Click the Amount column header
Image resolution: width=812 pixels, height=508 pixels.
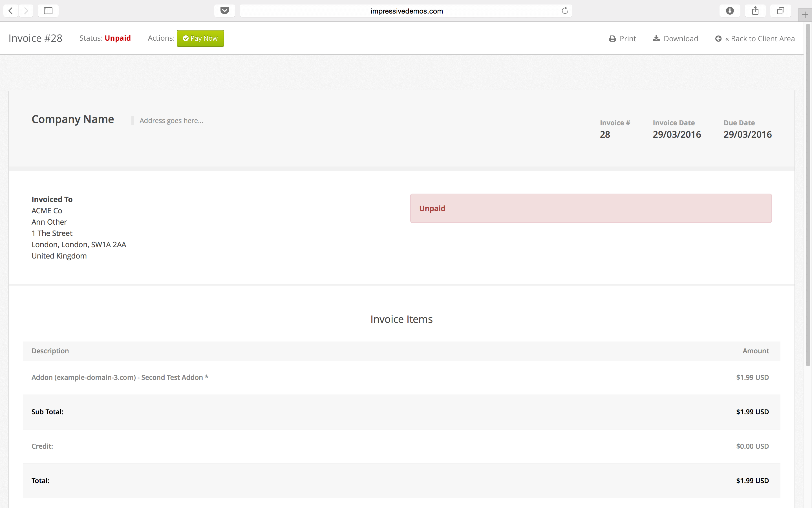755,351
